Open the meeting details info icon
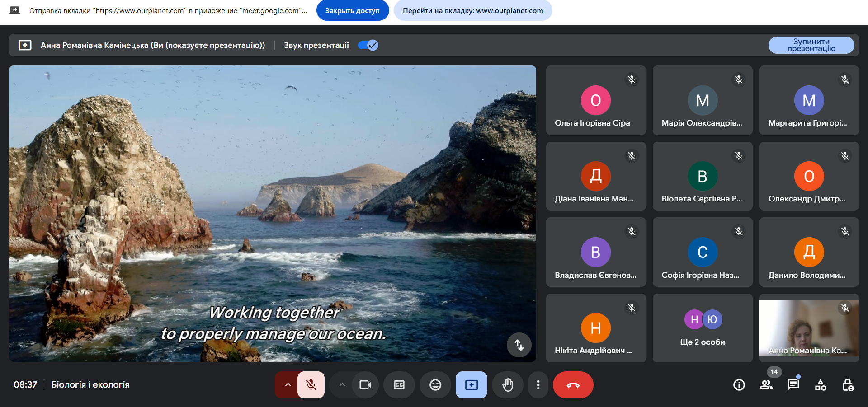Screen dimensions: 868x407 coord(739,385)
